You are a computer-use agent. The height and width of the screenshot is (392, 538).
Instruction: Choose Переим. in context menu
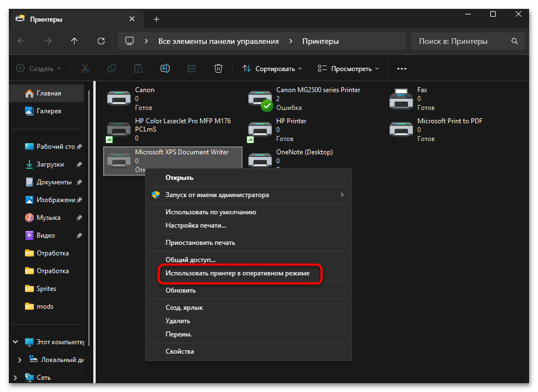click(x=248, y=334)
